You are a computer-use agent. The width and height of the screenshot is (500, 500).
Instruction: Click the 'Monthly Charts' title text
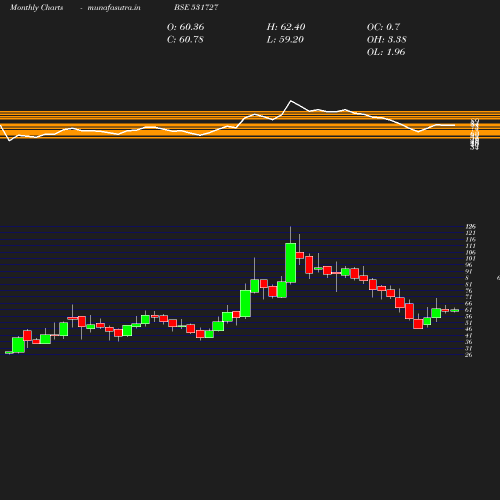click(x=36, y=7)
